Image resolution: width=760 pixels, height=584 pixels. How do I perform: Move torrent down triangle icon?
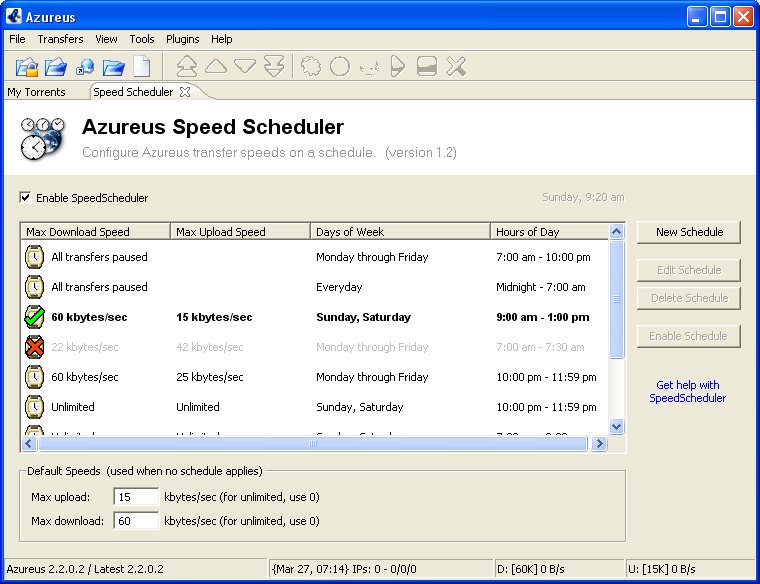(x=245, y=66)
